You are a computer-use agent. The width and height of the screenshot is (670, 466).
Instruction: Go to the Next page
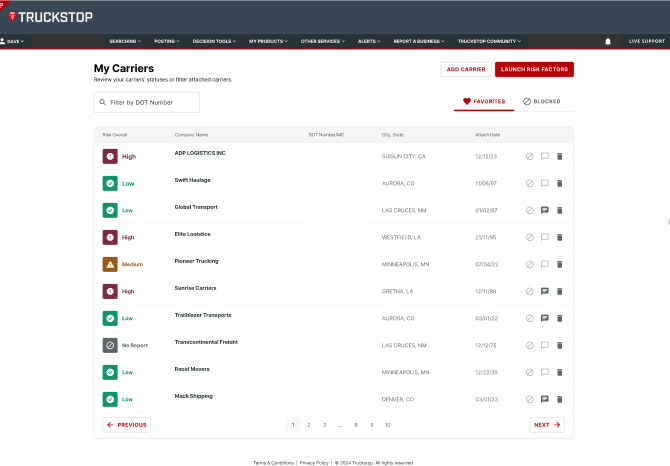[546, 425]
